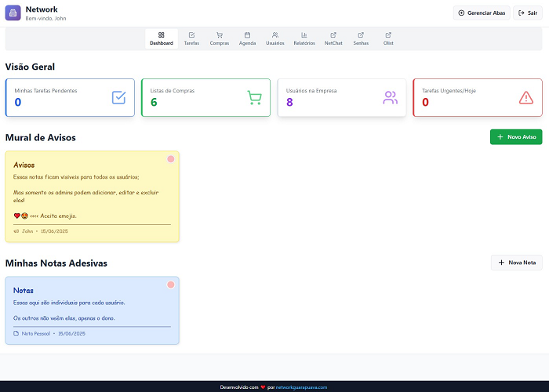Click the red heart in the footer
The height and width of the screenshot is (392, 549).
(x=263, y=387)
